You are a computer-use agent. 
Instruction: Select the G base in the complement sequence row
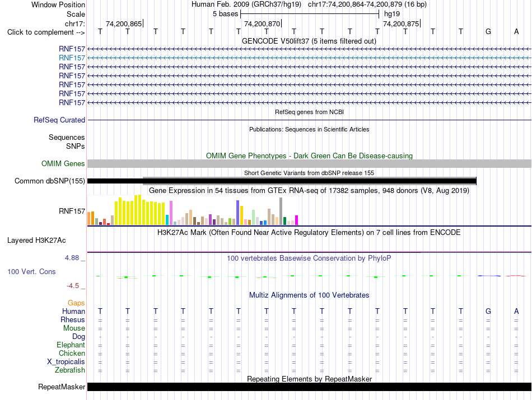click(x=488, y=31)
